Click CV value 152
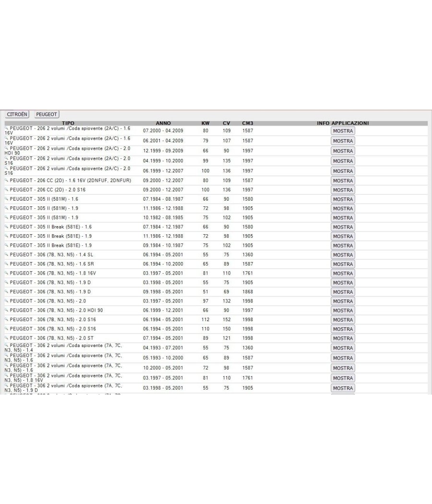This screenshot has height=504, width=432. pyautogui.click(x=227, y=320)
